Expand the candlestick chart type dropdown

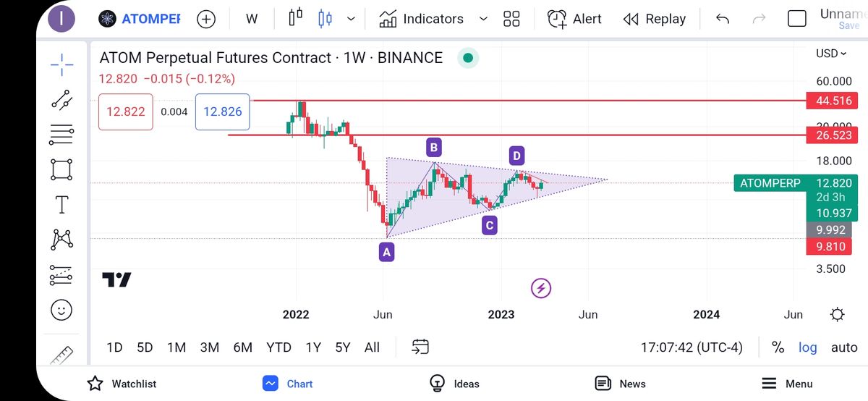(352, 19)
